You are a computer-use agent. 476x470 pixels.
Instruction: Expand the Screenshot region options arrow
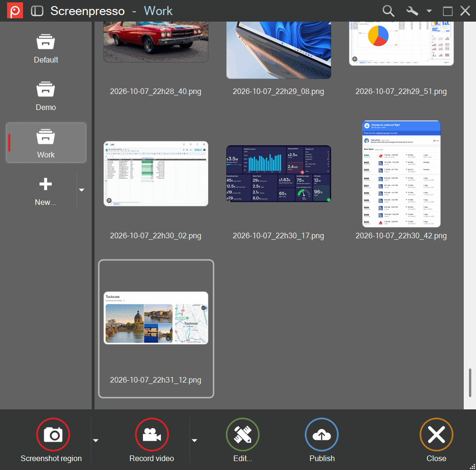95,440
